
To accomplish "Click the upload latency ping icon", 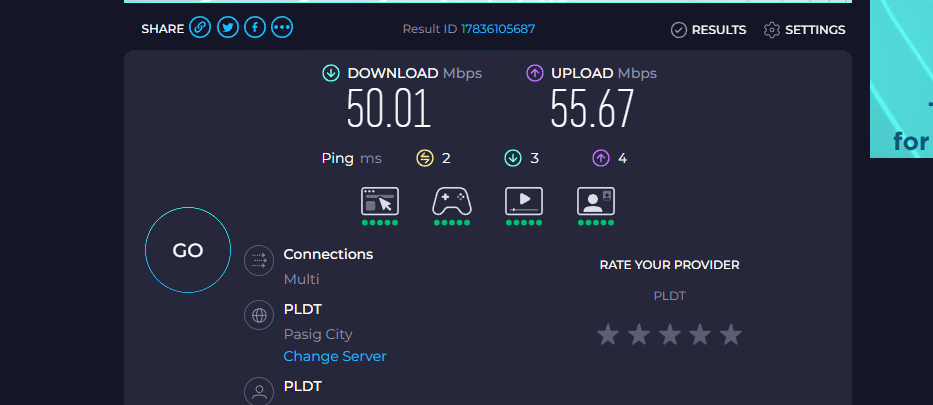I will point(601,158).
